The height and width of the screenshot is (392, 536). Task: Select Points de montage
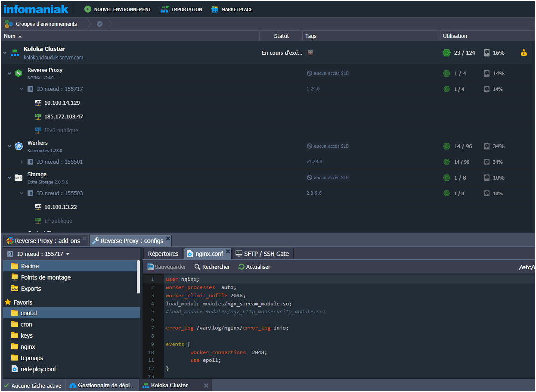pos(71,277)
